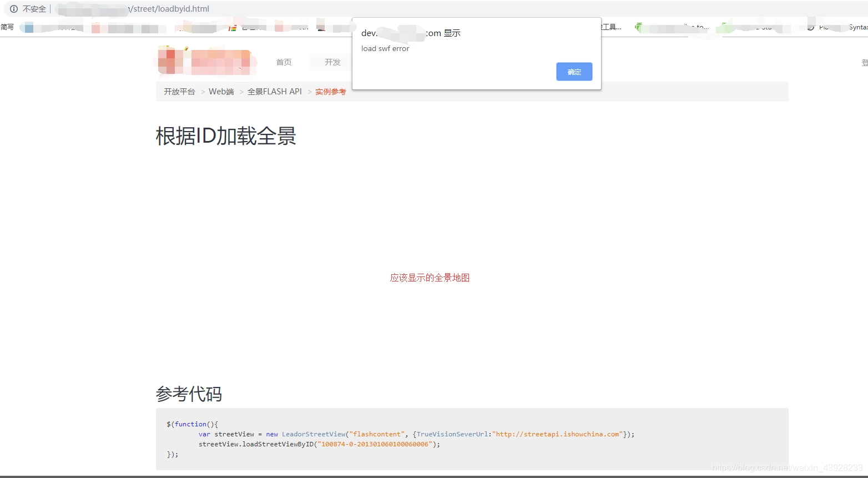Open the "Pla..." bookmark with dark circle icon
Screen dimensions: 868x478
824,26
